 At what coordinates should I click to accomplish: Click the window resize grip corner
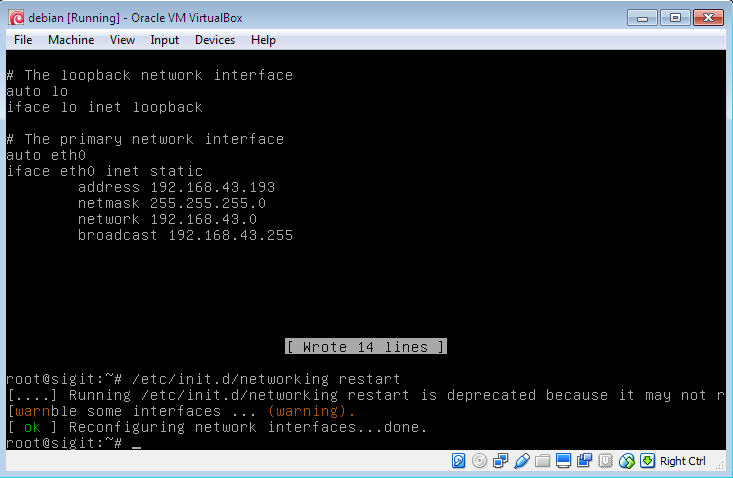coord(720,465)
